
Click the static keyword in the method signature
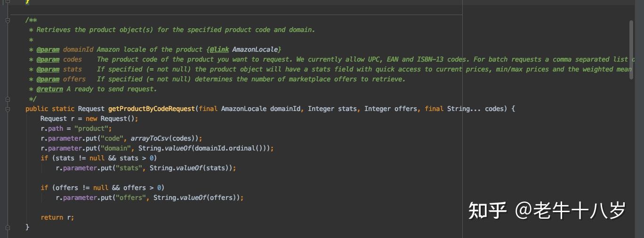tap(63, 109)
